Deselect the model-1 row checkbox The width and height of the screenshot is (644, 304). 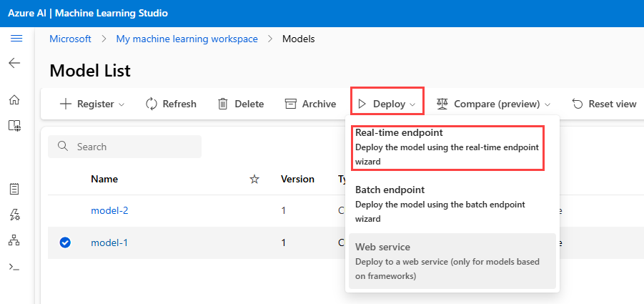click(x=65, y=242)
